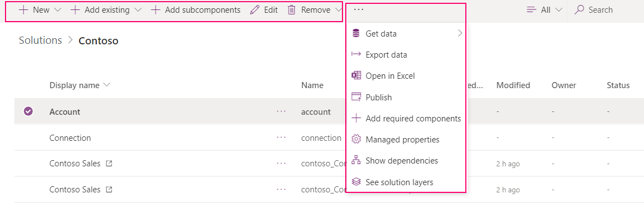Click the Remove trash can icon
This screenshot has width=644, height=209.
(292, 10)
